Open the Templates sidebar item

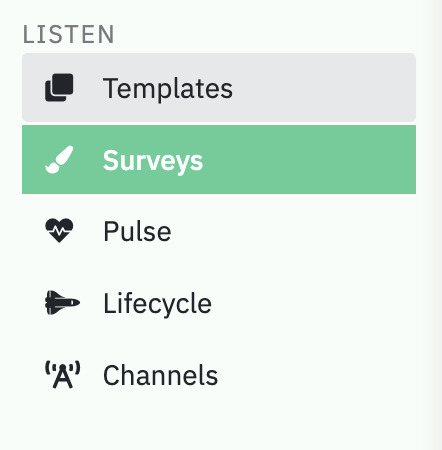coord(219,88)
